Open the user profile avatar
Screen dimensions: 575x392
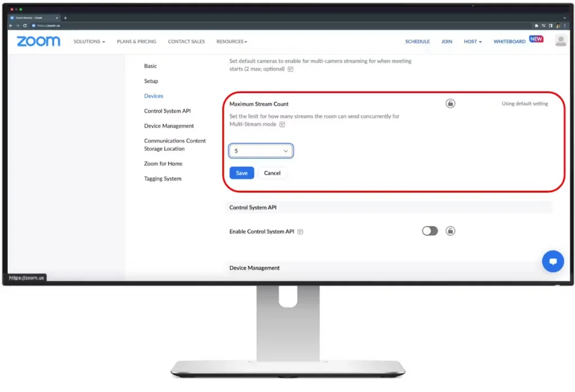pos(560,40)
